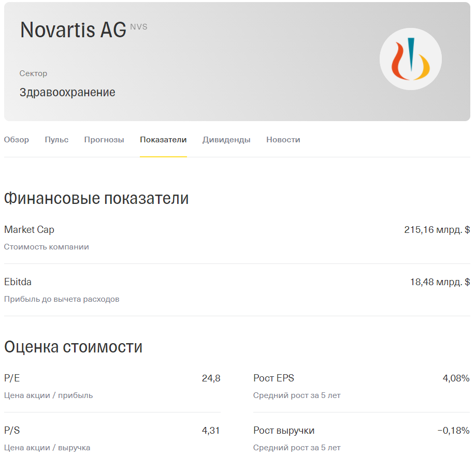The width and height of the screenshot is (476, 457).
Task: Select the Здравоохранение sector text
Action: (x=67, y=92)
